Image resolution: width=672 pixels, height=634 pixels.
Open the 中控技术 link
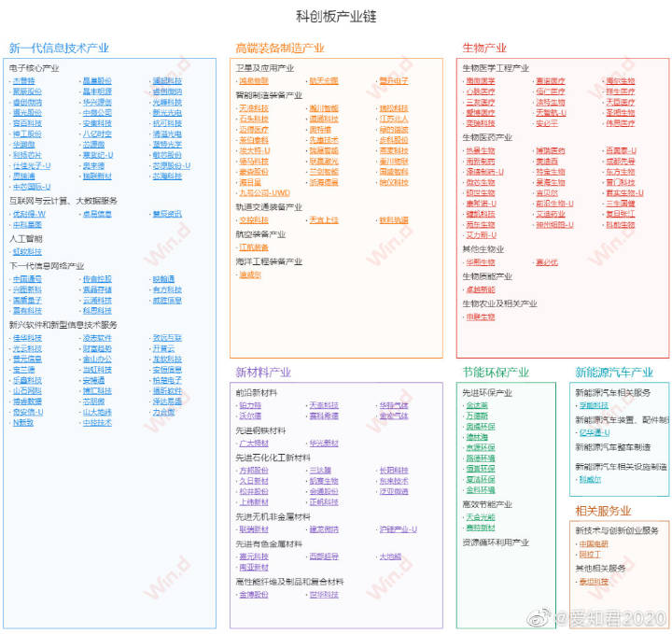[97, 423]
